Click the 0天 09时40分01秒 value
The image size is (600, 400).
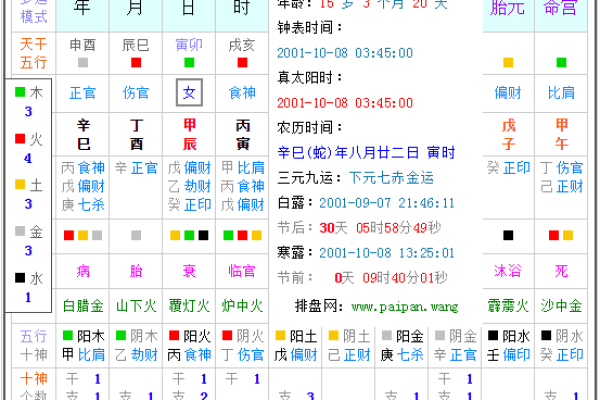pos(390,278)
